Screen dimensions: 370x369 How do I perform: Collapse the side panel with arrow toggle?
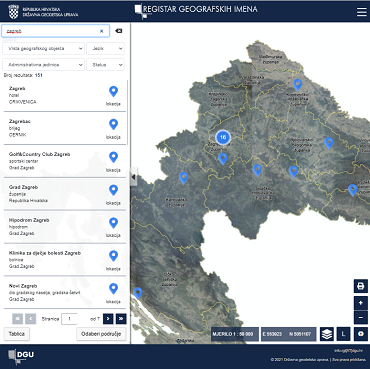133,177
